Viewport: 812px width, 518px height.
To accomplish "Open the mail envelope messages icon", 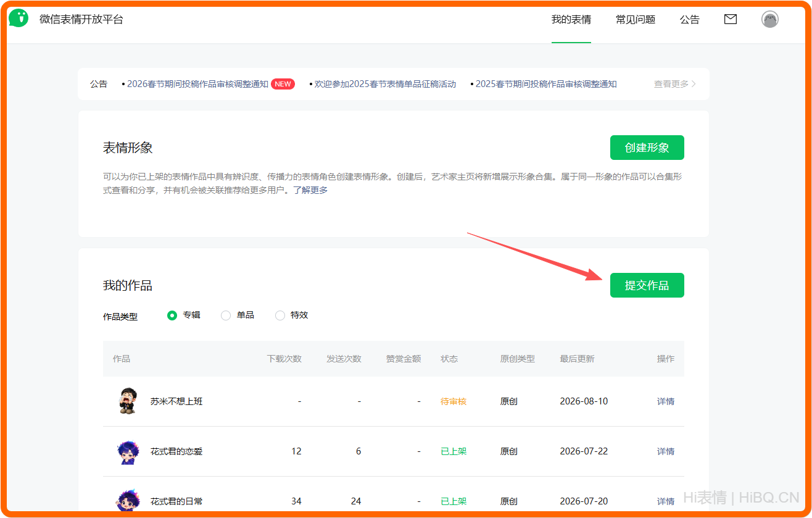I will 731,19.
